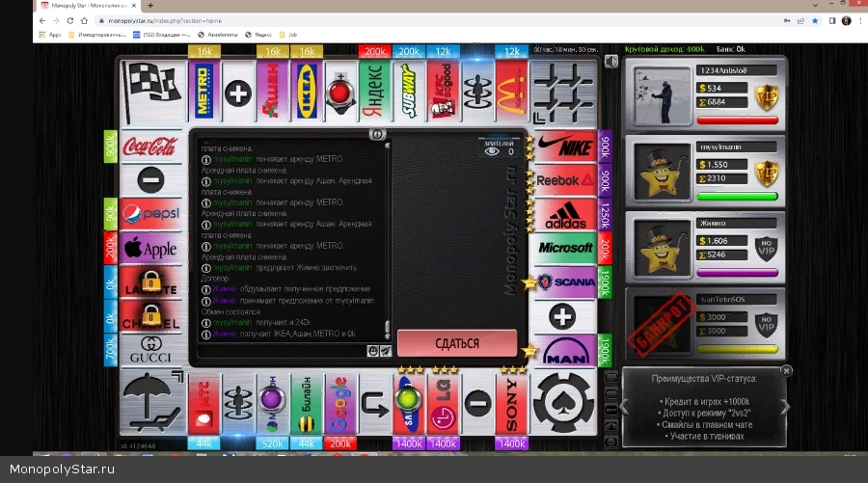Viewport: 868px width, 483px height.
Task: Click minus cell between LG and SONY
Action: pyautogui.click(x=477, y=404)
